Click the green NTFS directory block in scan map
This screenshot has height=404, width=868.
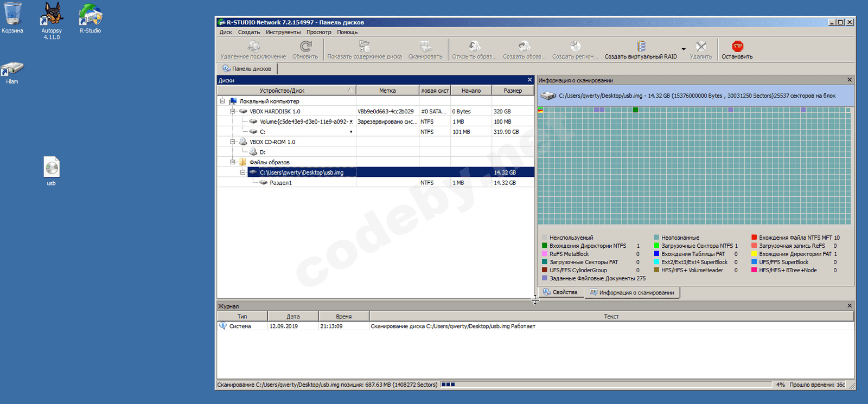coord(635,110)
